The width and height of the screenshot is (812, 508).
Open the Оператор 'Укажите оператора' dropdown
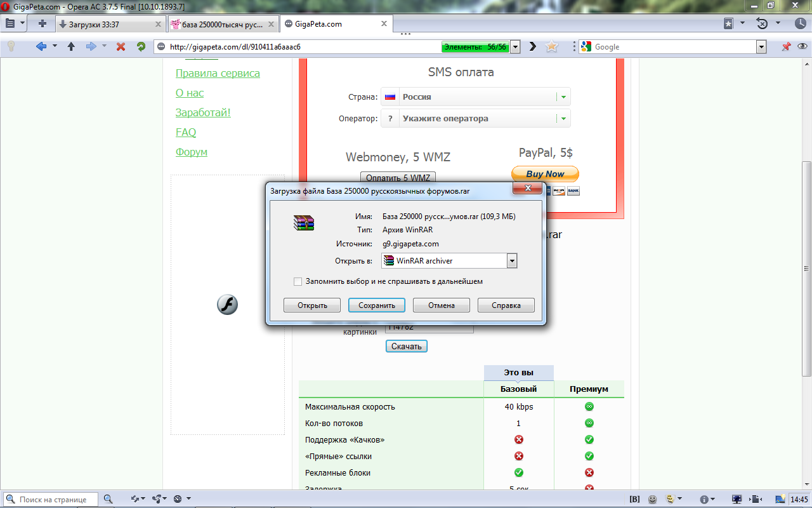476,118
